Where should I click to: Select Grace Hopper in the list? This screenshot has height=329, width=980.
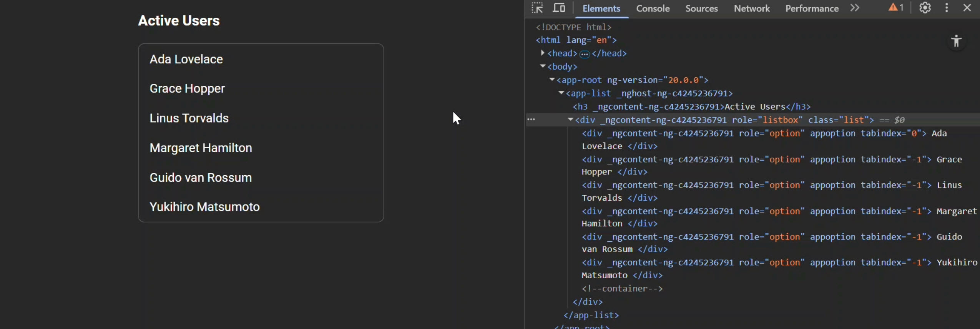point(261,88)
